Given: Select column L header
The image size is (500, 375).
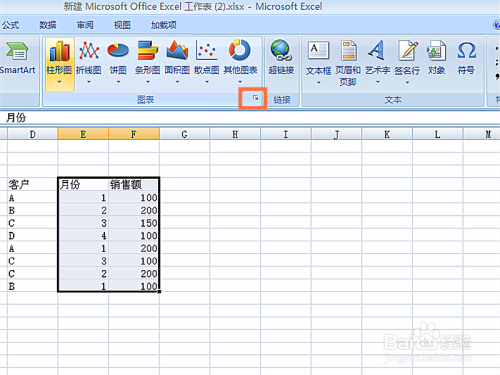Looking at the screenshot, I should click(x=437, y=134).
